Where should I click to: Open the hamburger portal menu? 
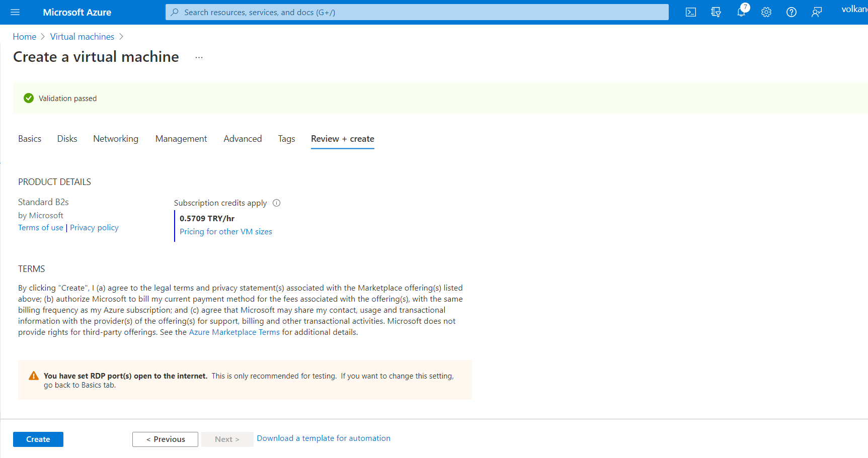click(15, 12)
